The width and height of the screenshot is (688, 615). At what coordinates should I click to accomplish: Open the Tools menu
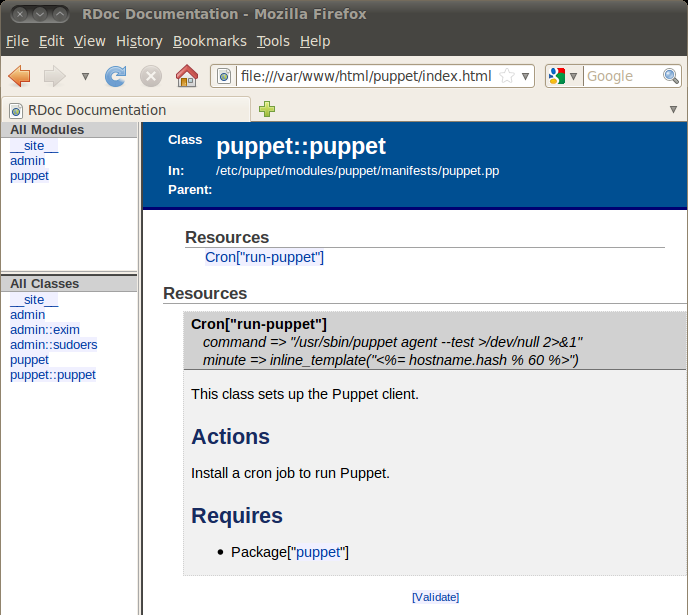(272, 41)
